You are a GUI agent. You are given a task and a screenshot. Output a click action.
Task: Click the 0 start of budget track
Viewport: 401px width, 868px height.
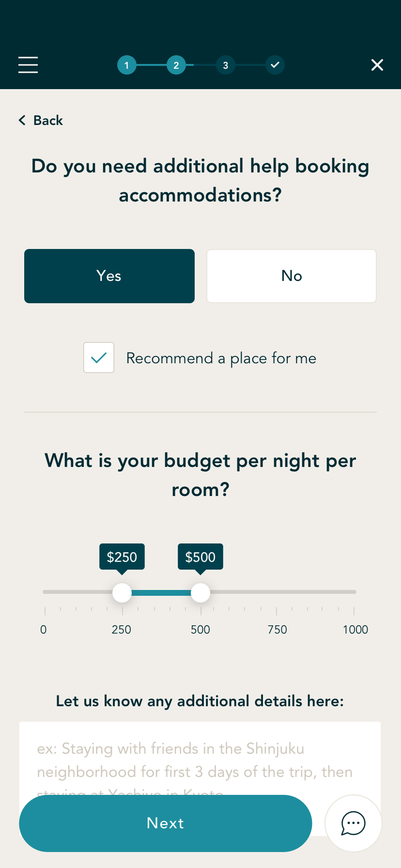(45, 592)
